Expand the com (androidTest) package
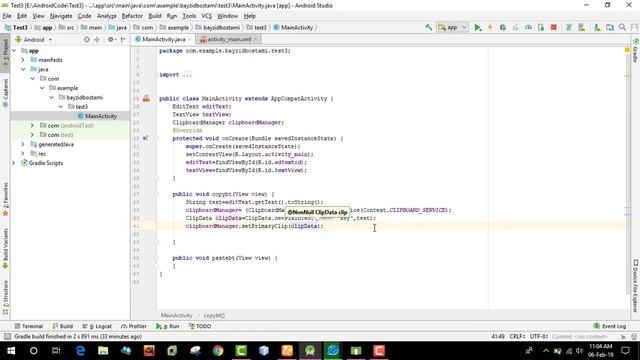The height and width of the screenshot is (360, 640). pyautogui.click(x=32, y=125)
